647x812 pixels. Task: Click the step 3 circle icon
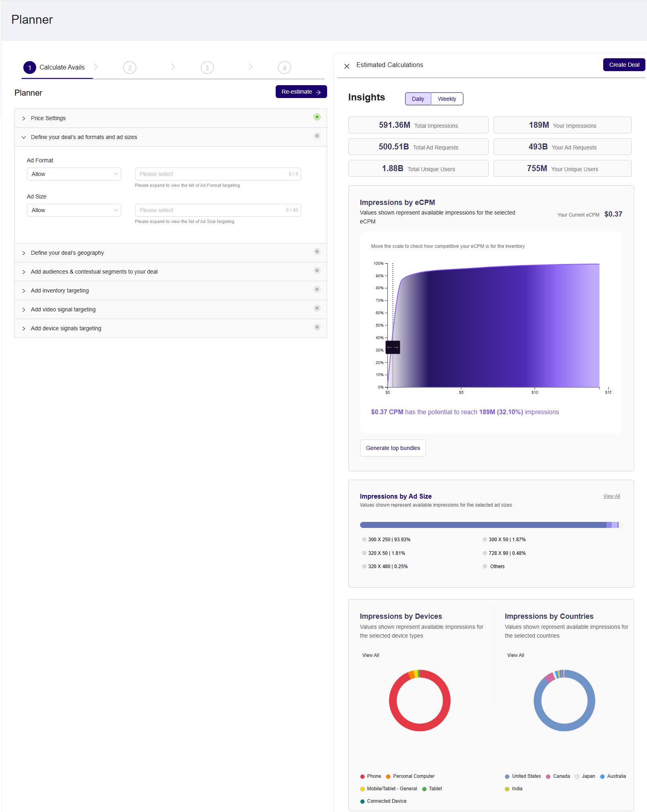[207, 67]
